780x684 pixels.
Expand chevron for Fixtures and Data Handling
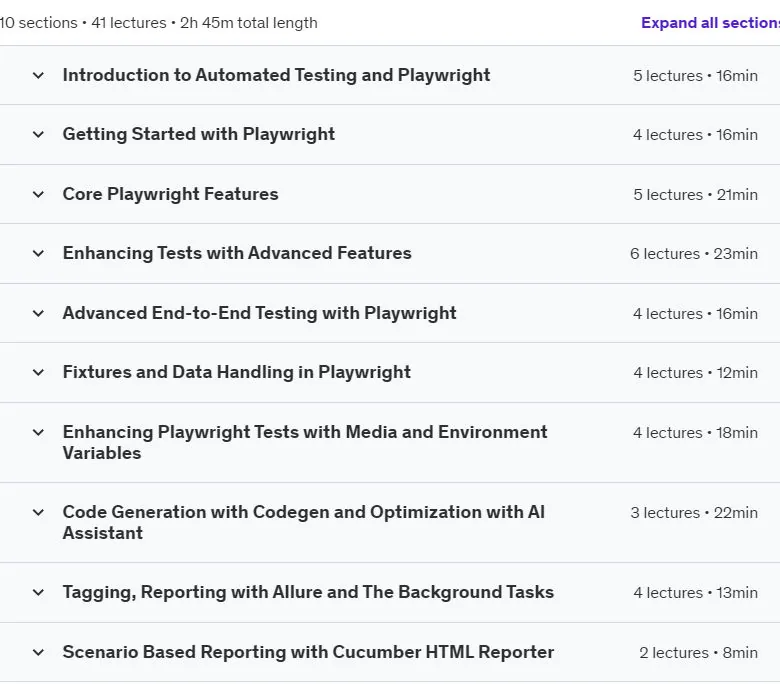[38, 373]
